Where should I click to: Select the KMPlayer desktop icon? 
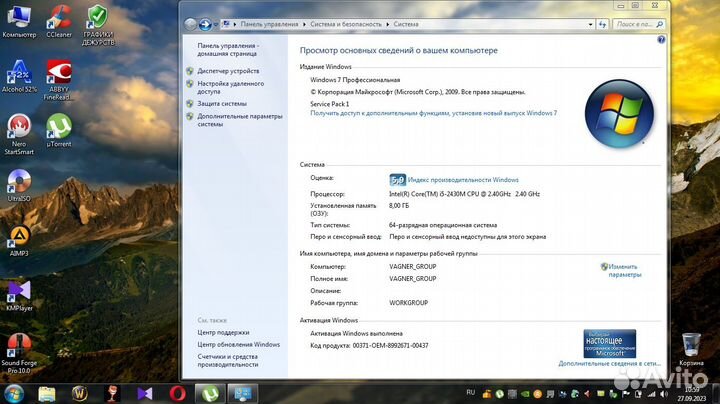pyautogui.click(x=19, y=296)
